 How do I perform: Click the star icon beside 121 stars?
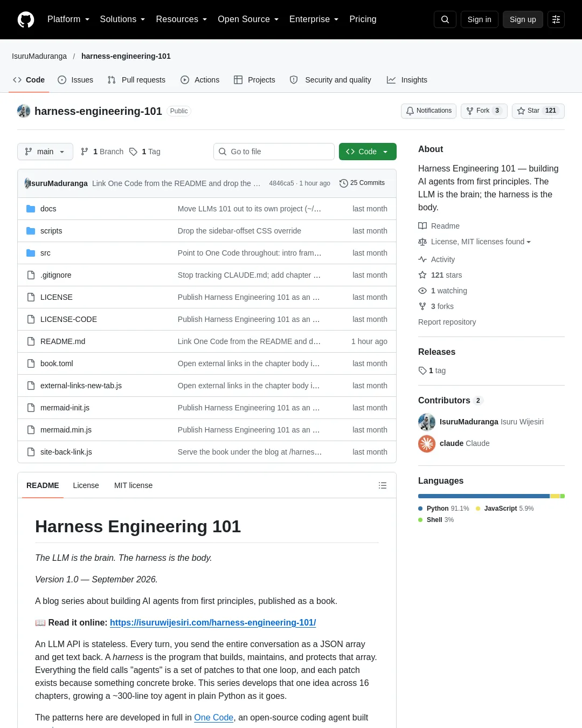pyautogui.click(x=422, y=275)
